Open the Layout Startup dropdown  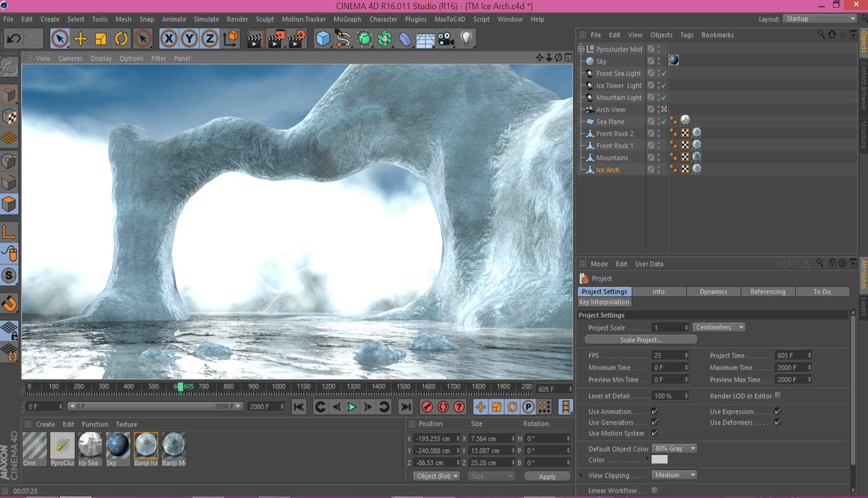(820, 19)
